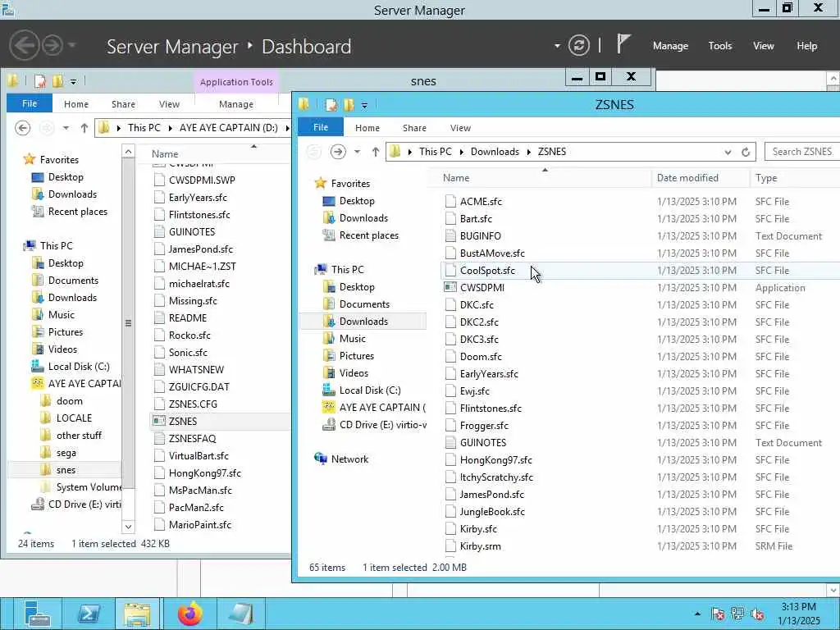Click Properties icon in ZSNES quick access toolbar
Viewport: 840px width, 630px height.
(331, 105)
